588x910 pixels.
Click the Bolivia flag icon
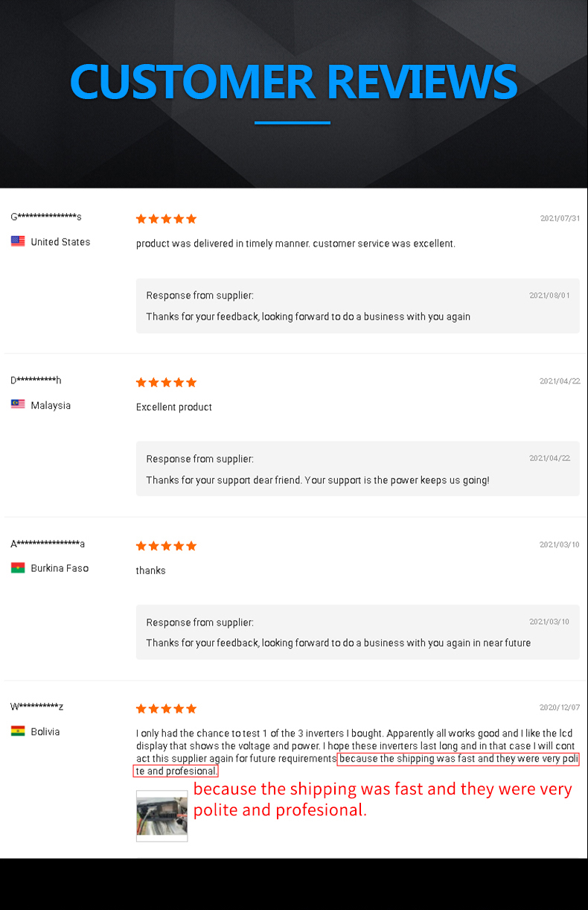(18, 731)
